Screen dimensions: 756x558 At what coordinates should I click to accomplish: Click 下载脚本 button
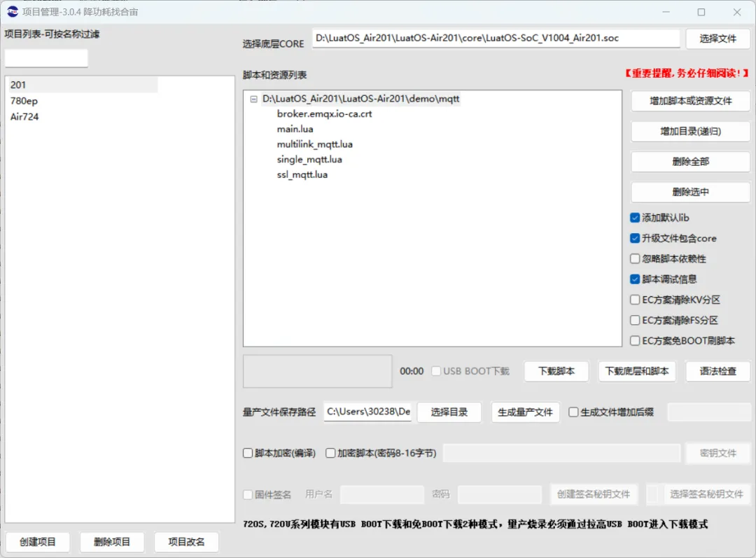click(x=556, y=371)
